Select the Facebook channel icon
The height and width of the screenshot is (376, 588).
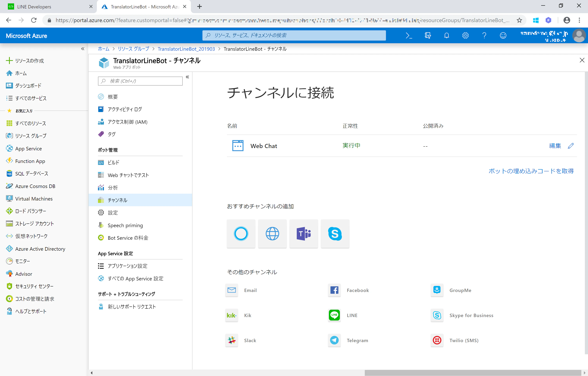point(334,290)
